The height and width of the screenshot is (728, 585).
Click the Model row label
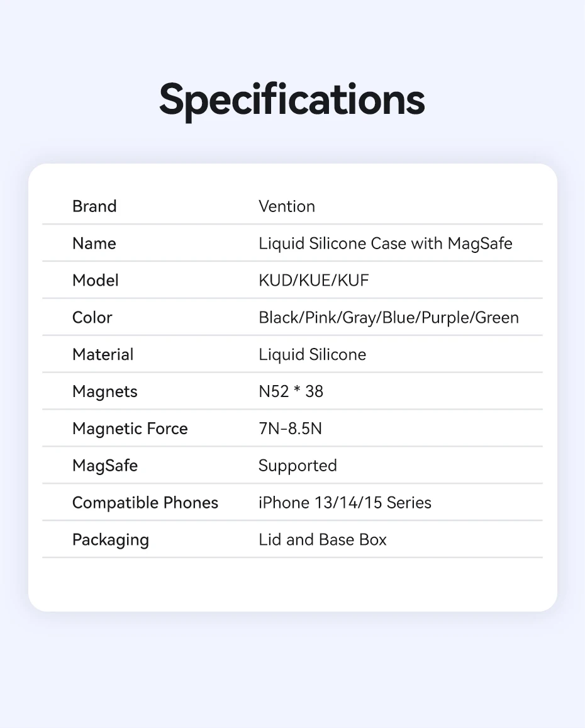pos(96,281)
